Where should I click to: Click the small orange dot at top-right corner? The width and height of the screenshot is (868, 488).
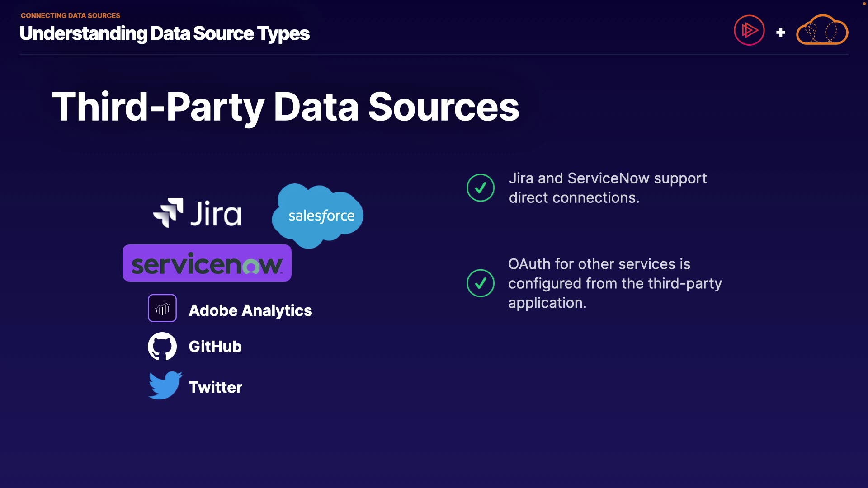click(864, 3)
